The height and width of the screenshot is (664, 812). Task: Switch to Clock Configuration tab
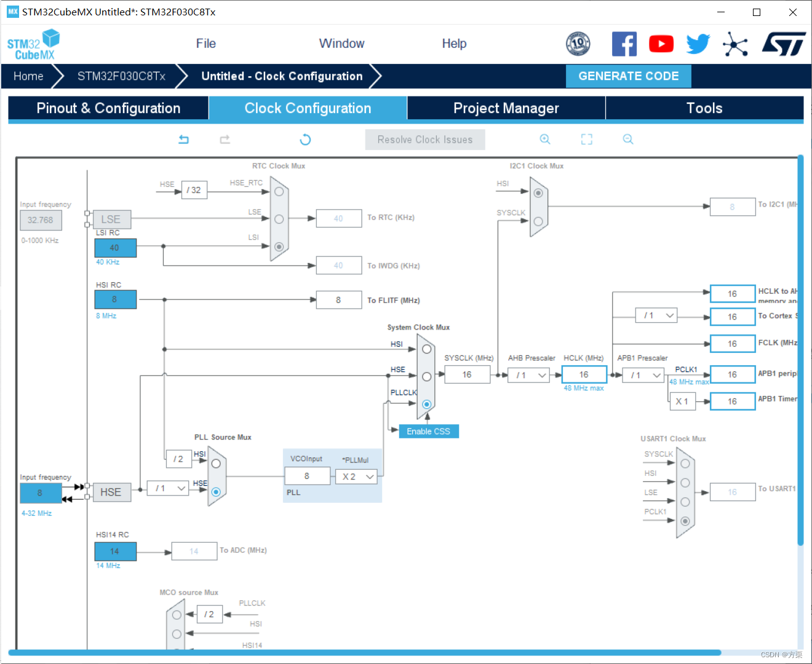click(308, 108)
